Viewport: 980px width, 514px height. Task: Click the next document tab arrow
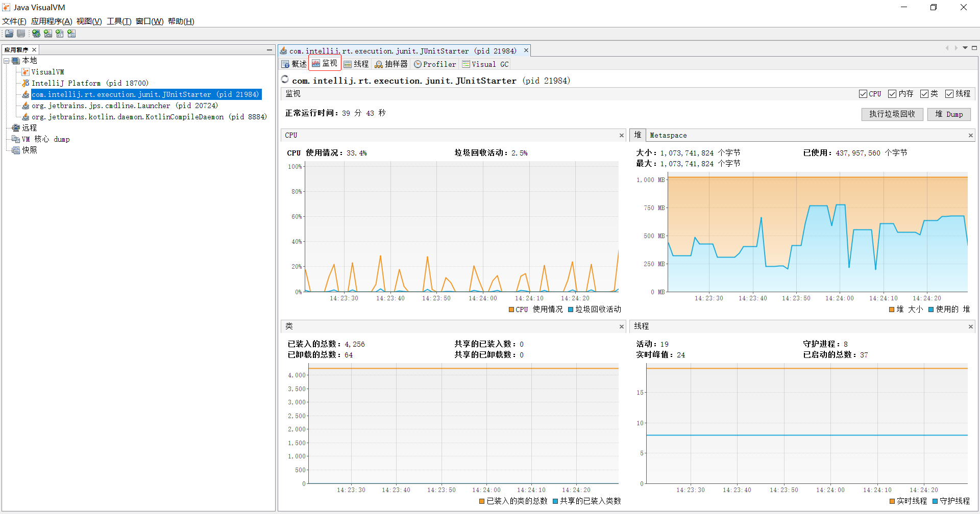tap(956, 48)
